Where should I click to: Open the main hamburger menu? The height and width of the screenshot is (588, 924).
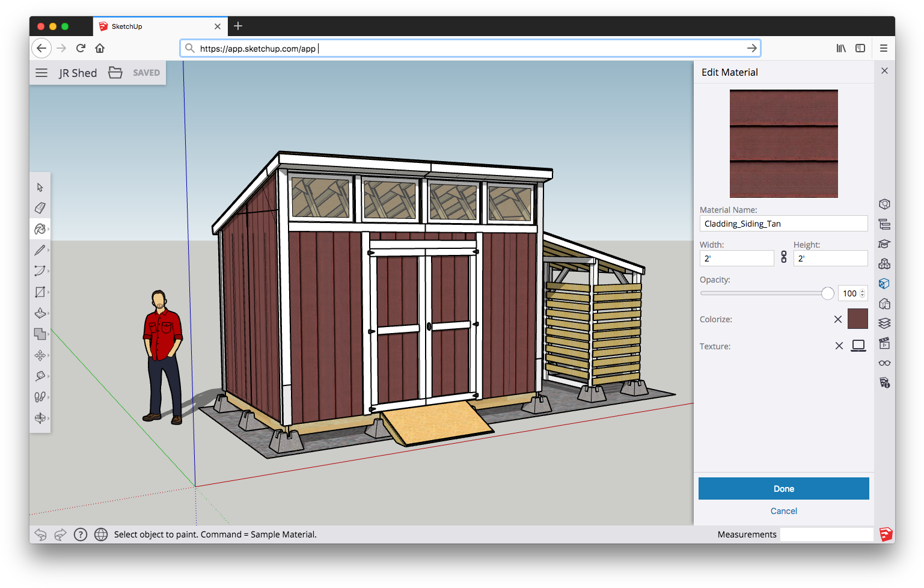[x=41, y=72]
